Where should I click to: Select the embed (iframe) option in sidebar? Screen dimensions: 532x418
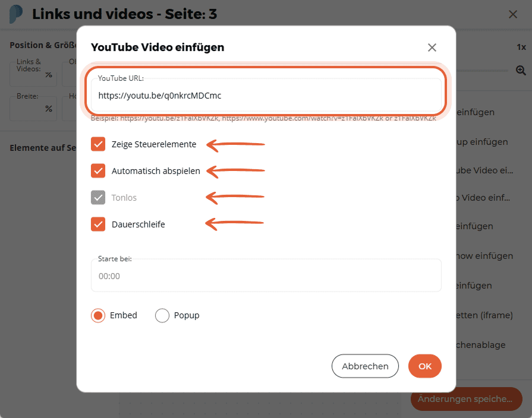click(x=484, y=315)
